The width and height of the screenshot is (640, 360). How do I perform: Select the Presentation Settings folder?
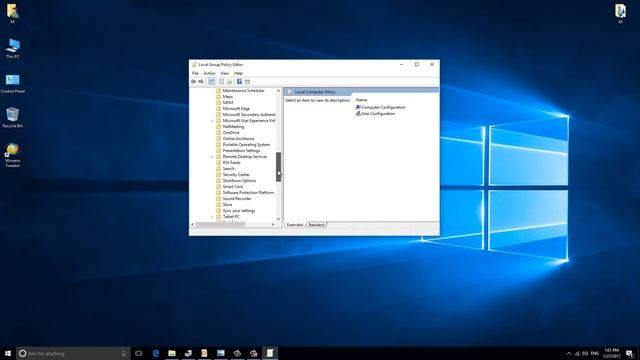pyautogui.click(x=238, y=151)
